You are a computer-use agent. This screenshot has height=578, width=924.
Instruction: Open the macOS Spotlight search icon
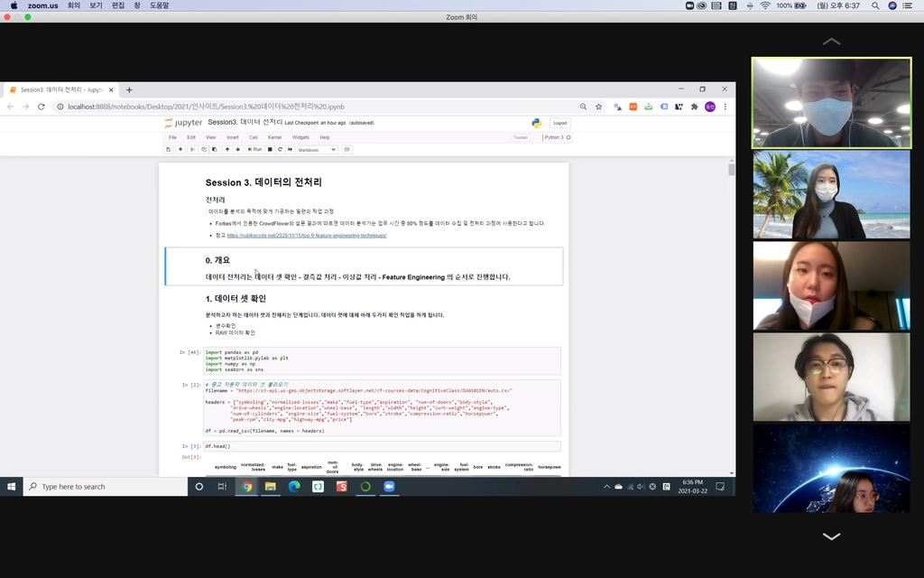[x=875, y=5]
